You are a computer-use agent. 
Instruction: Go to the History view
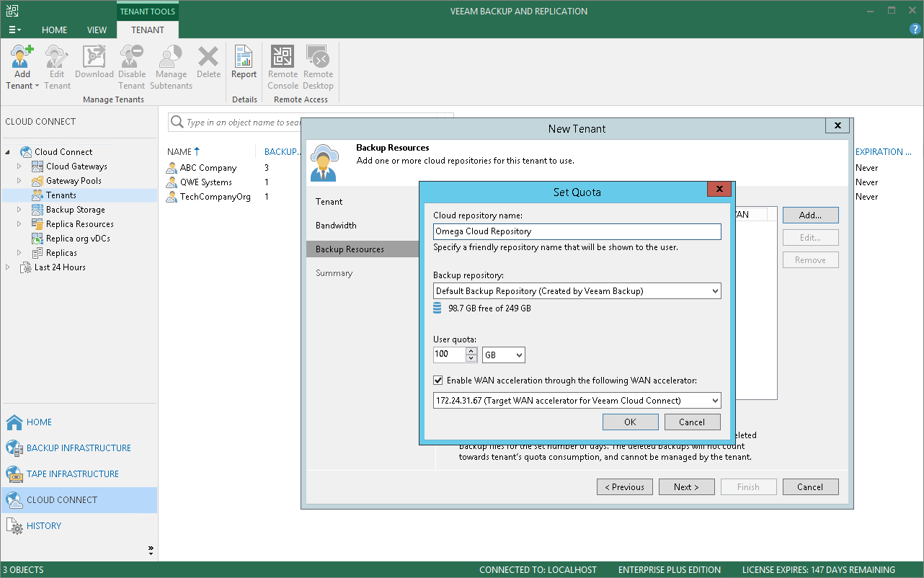[x=44, y=526]
